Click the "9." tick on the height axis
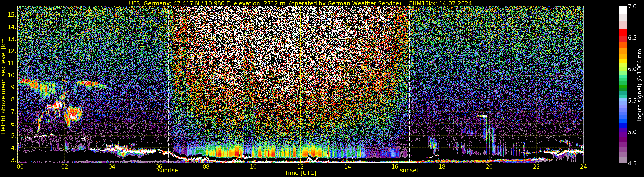 pyautogui.click(x=13, y=87)
